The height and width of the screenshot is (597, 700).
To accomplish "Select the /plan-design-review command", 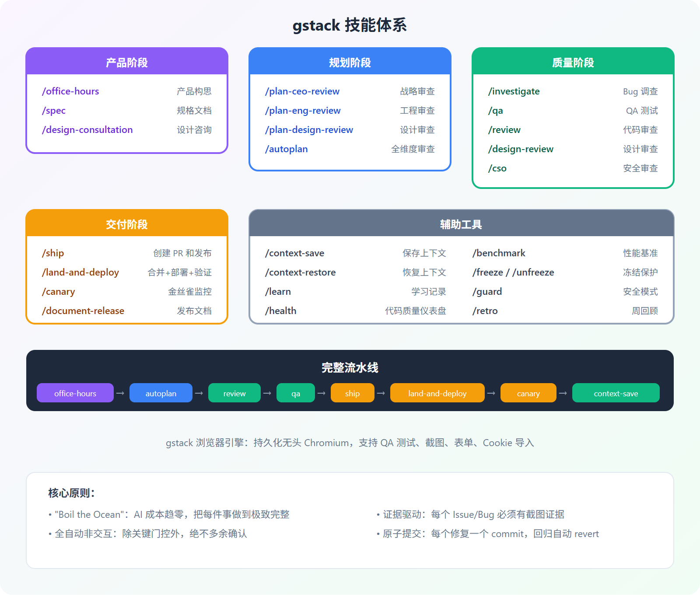I will [309, 129].
